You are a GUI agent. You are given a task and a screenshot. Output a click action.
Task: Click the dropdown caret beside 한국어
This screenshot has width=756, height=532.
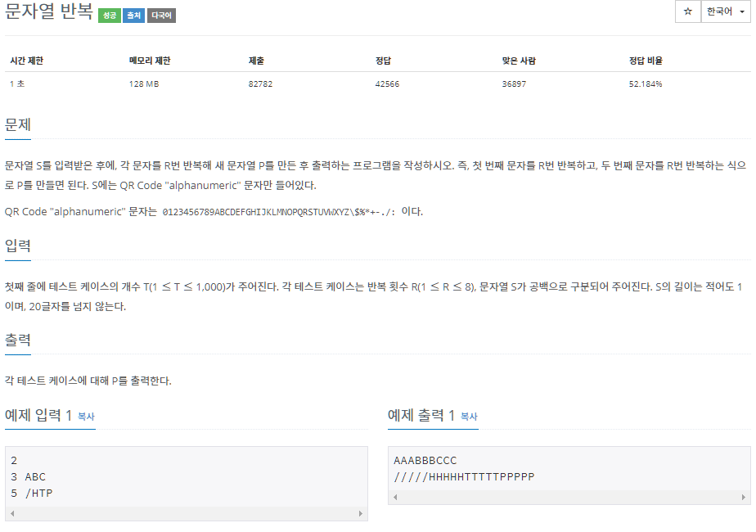pyautogui.click(x=741, y=12)
